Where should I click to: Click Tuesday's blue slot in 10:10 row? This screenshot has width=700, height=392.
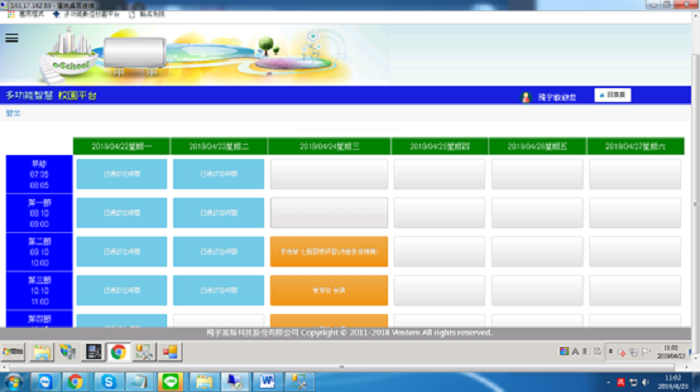click(219, 291)
